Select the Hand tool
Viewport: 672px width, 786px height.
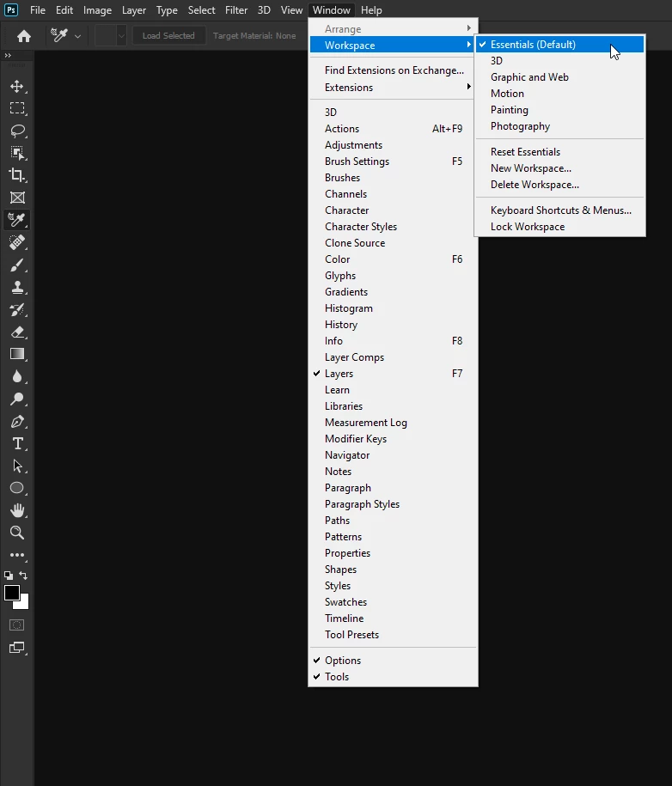pos(17,510)
